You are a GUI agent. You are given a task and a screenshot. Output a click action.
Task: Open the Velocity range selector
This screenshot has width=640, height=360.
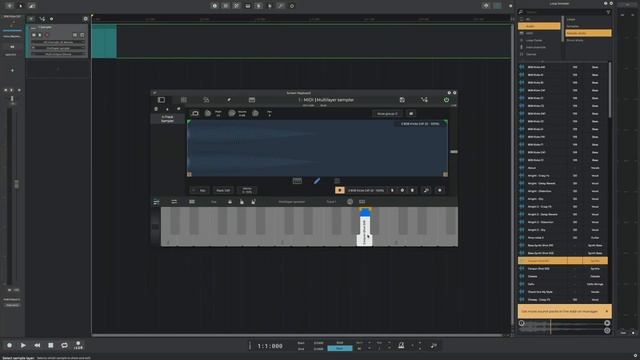click(x=247, y=190)
